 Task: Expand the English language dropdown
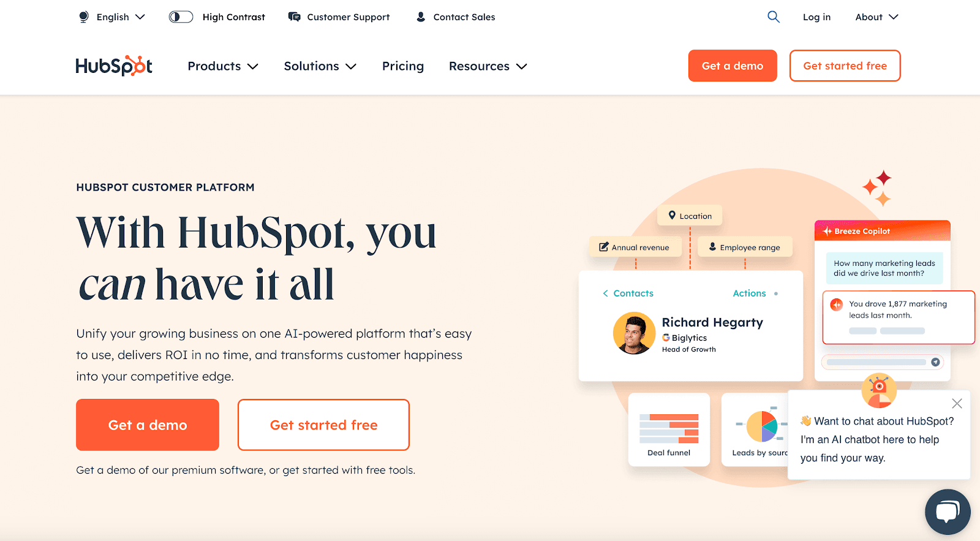[x=121, y=17]
